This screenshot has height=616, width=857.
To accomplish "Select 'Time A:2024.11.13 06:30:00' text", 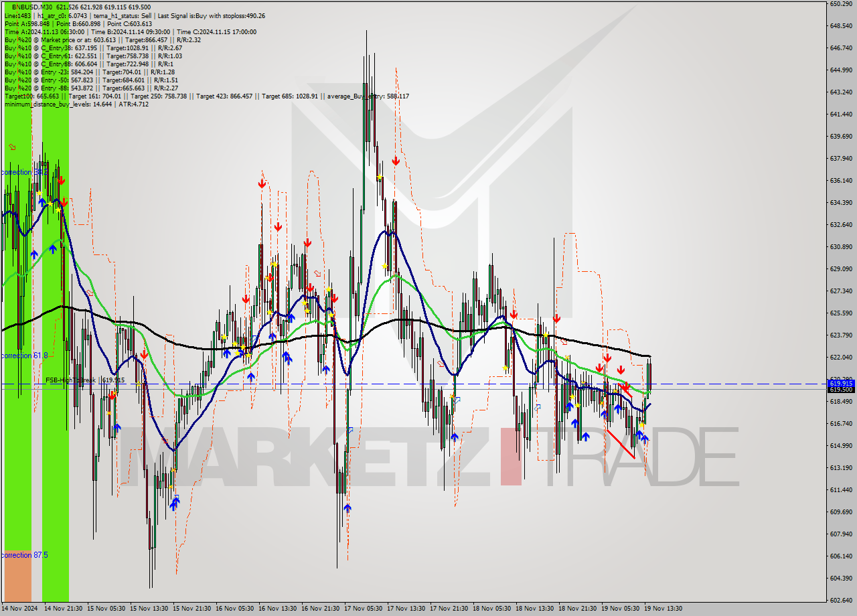I will click(44, 31).
